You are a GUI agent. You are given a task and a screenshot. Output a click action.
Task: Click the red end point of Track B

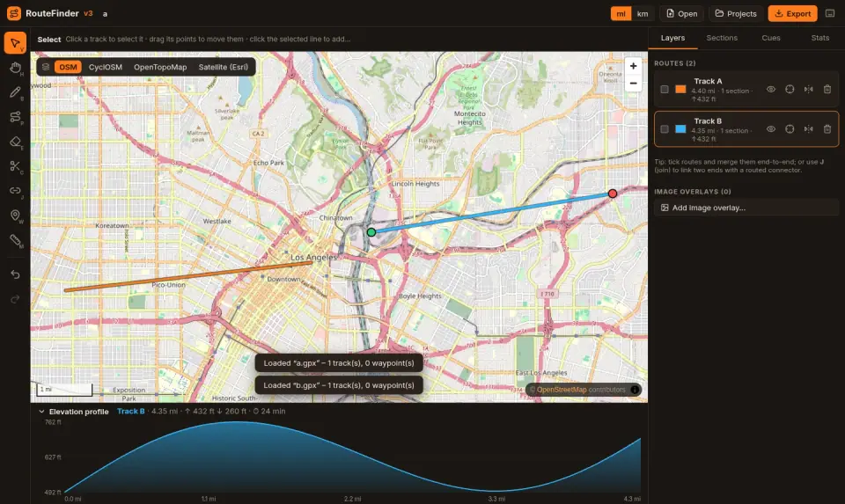pos(613,194)
